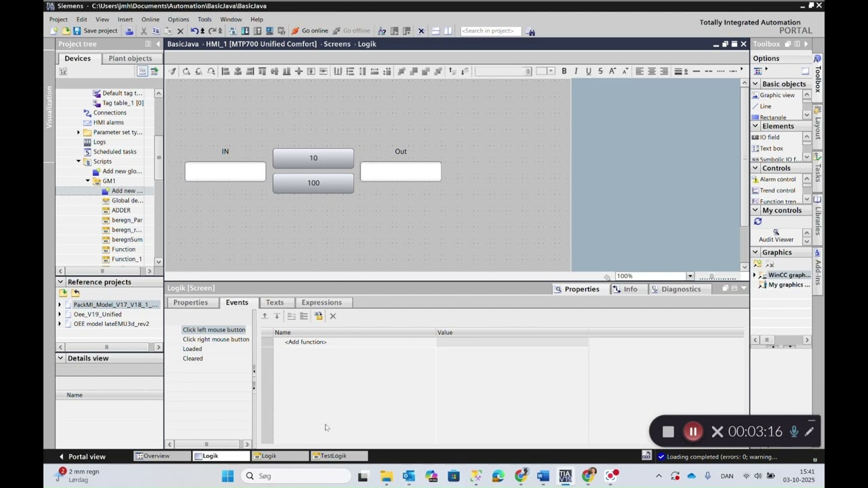Toggle Italic text formatting
This screenshot has height=488, width=868.
click(576, 71)
